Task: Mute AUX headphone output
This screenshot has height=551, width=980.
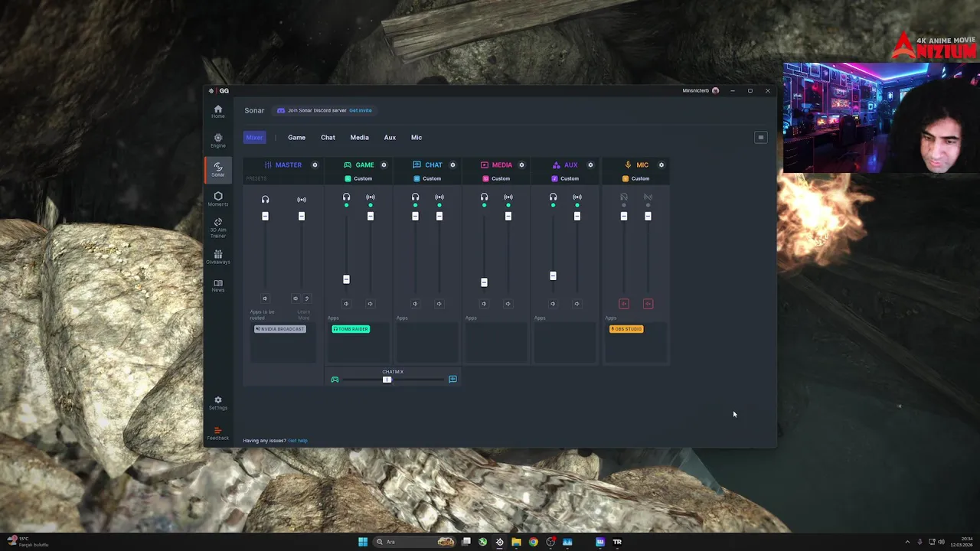Action: 553,304
